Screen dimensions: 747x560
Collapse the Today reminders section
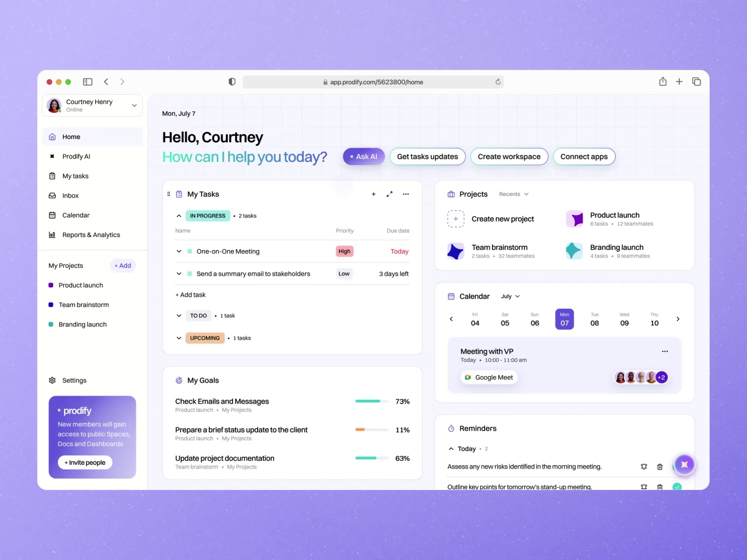coord(451,448)
